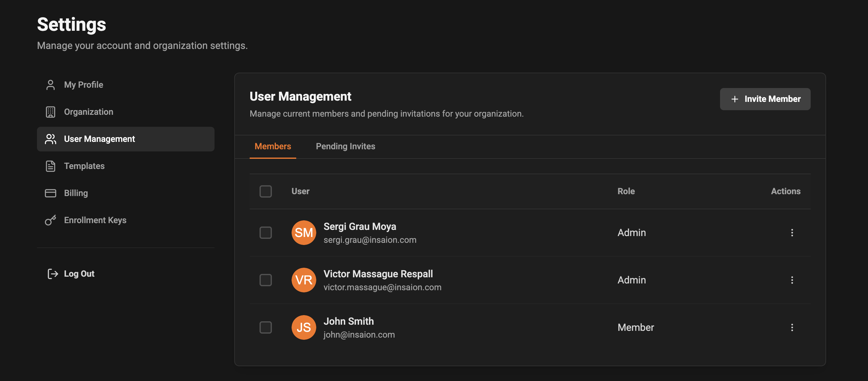
Task: Open the actions menu for Victor Massague Respall
Action: pyautogui.click(x=792, y=280)
